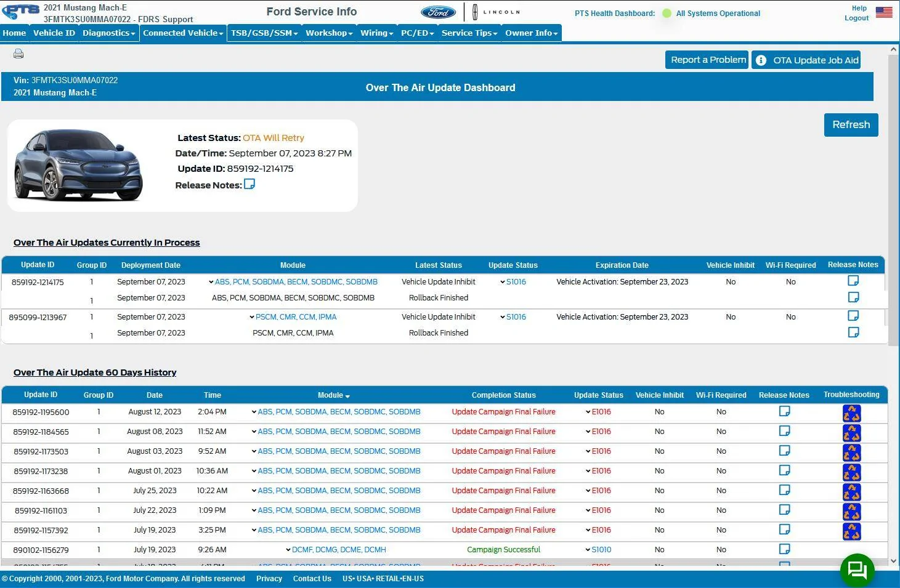The width and height of the screenshot is (900, 588).
Task: Click the Refresh button
Action: pos(851,124)
